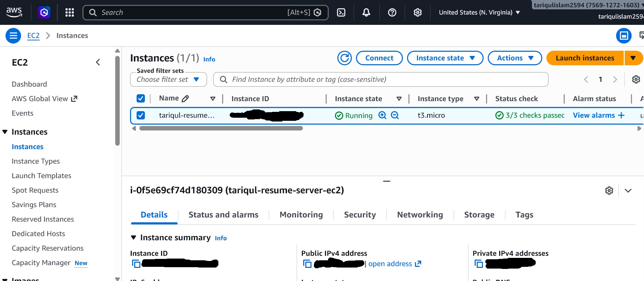Open the Info link next to Instances heading
The width and height of the screenshot is (644, 281).
pos(209,59)
